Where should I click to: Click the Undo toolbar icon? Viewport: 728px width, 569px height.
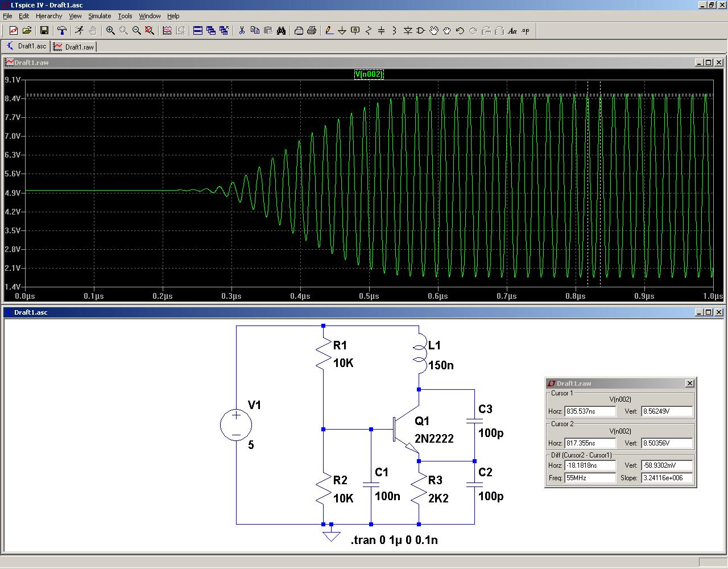point(460,31)
